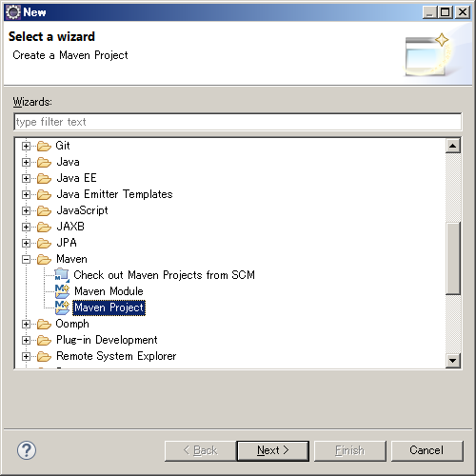Expand the Java EE category

pyautogui.click(x=26, y=179)
